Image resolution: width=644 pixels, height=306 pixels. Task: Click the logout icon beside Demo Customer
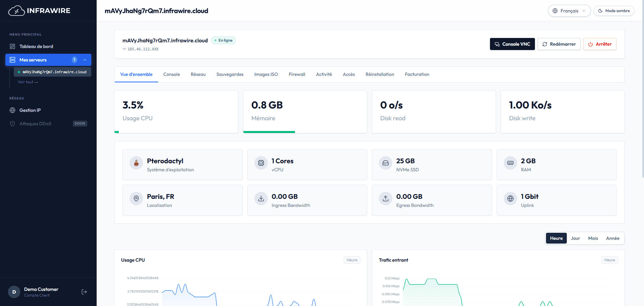pos(84,292)
